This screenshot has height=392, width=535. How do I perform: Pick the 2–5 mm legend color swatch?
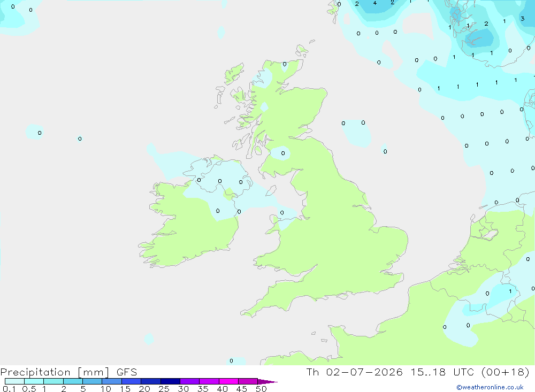coord(73,381)
